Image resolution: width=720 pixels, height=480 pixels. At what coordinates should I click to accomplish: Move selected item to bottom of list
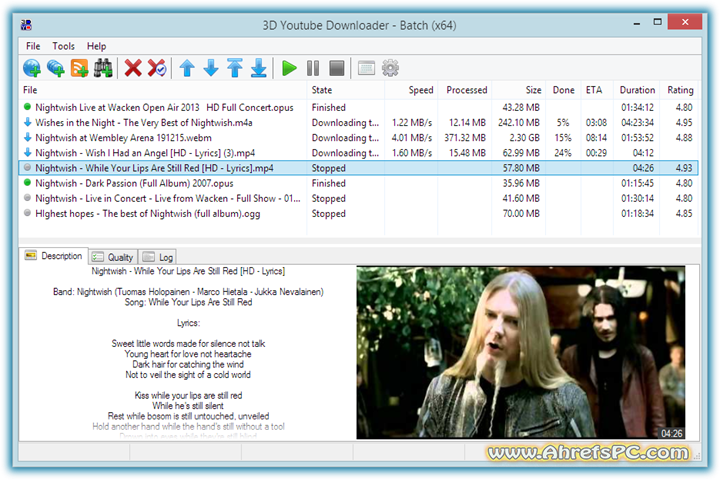tap(259, 68)
